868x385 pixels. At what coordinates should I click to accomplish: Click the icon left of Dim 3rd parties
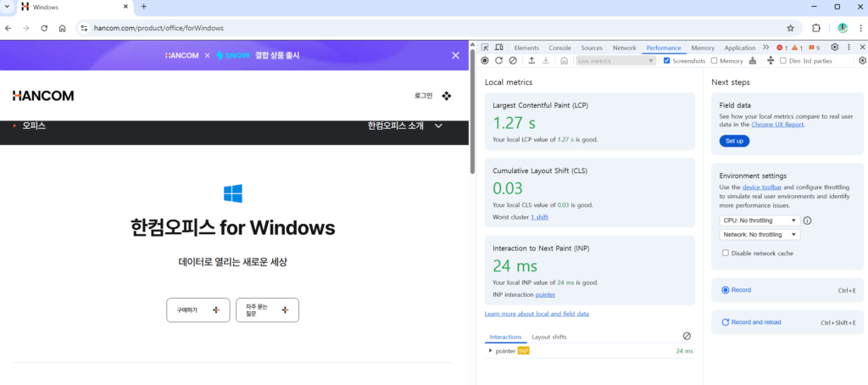[x=771, y=61]
